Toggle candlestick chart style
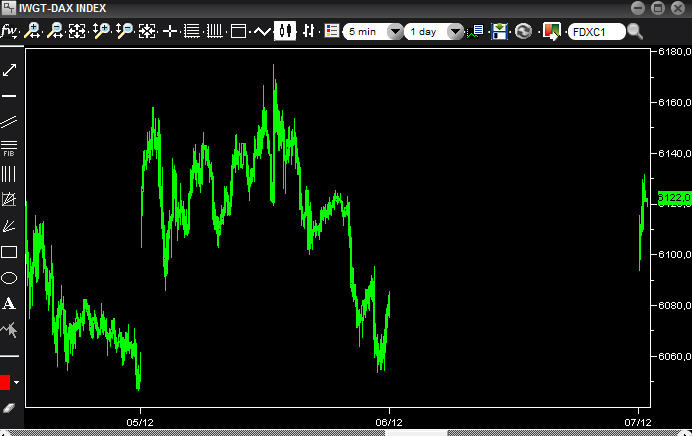Screen dimensions: 692x436 pyautogui.click(x=285, y=31)
